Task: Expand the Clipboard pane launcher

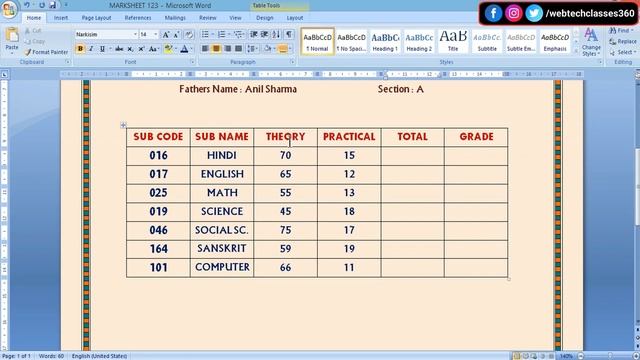Action: [67, 62]
